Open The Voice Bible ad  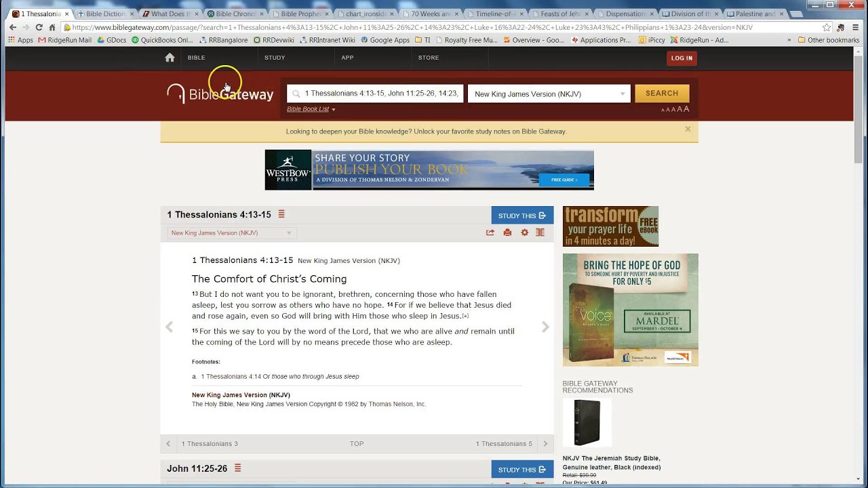[631, 310]
